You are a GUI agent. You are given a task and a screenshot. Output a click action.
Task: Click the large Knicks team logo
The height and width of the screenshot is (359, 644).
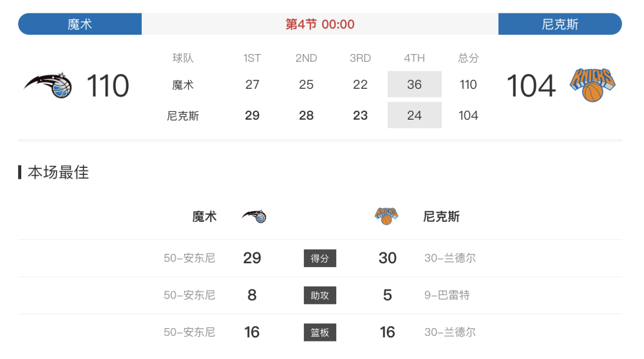click(592, 85)
